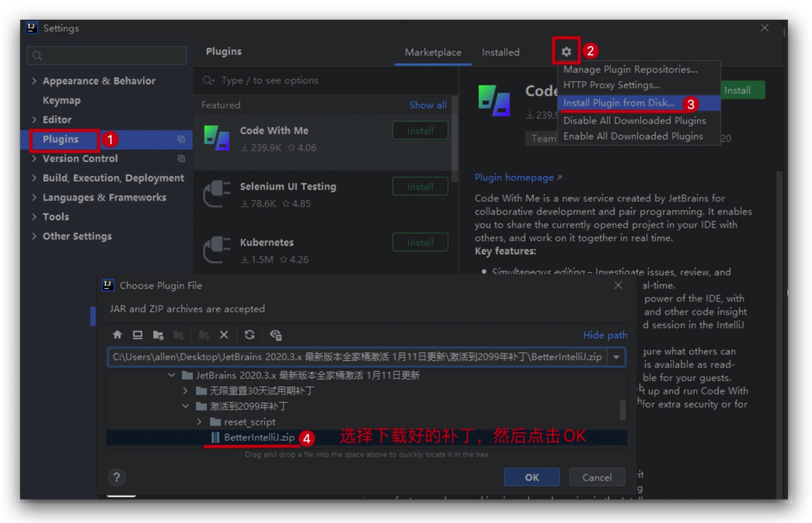Click the Code With Me list icon

coord(217,138)
